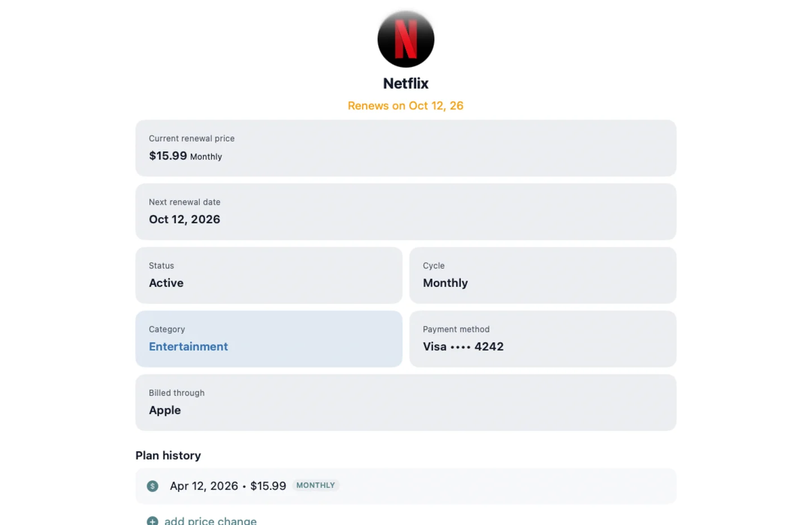Image resolution: width=812 pixels, height=525 pixels.
Task: Click the 'Renews on Oct 12, 26' text
Action: (x=405, y=105)
